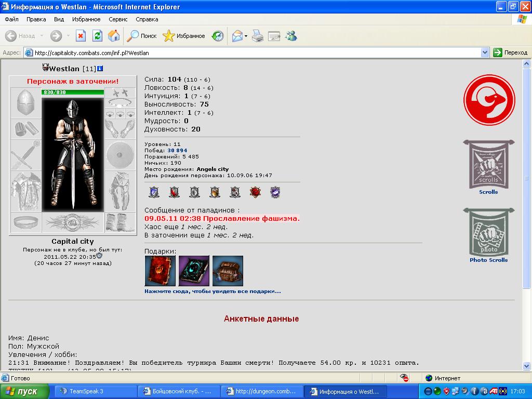Viewport: 532px width, 399px height.
Task: Refresh the page with green arrows icon
Action: 97,36
